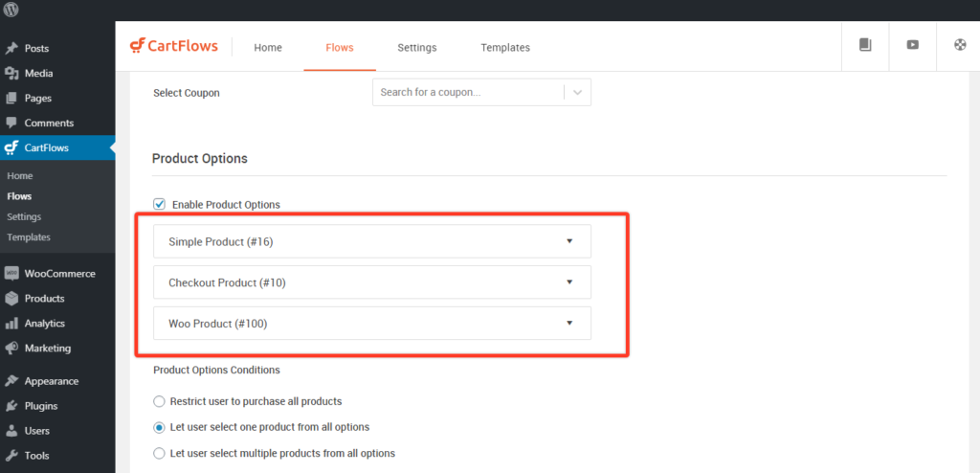Select Restrict user to purchase all products

tap(160, 401)
